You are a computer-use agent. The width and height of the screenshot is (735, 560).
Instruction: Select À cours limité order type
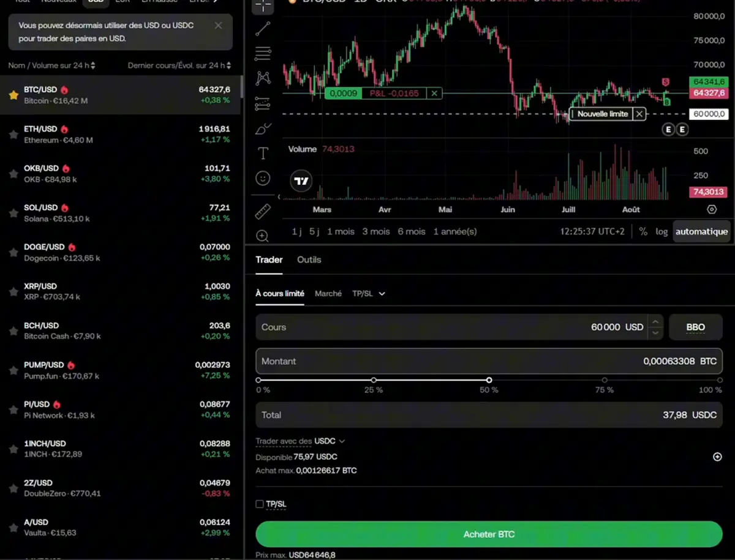pos(280,293)
